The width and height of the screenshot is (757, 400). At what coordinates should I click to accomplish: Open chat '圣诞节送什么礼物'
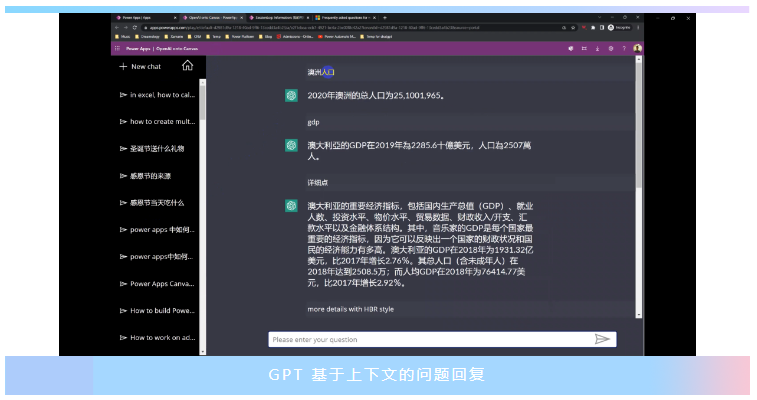point(153,149)
